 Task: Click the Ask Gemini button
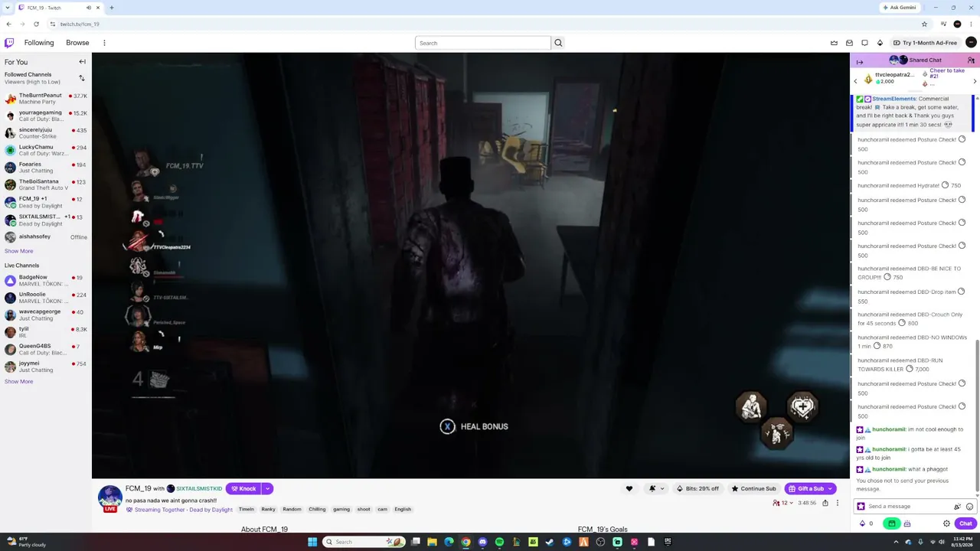(900, 8)
